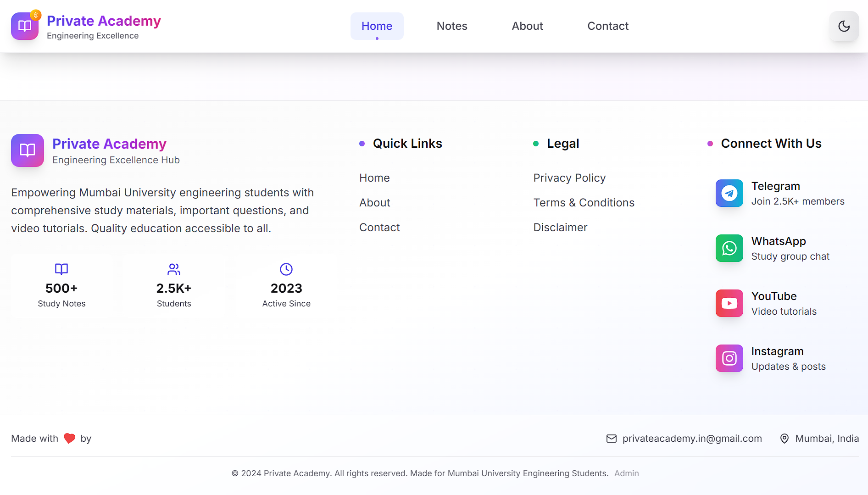Open the Disclaimer link
This screenshot has width=868, height=495.
click(560, 228)
